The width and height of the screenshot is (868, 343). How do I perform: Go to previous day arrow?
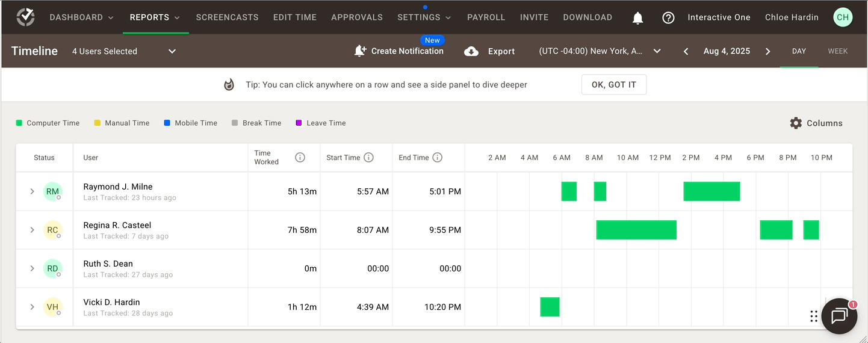click(x=686, y=51)
